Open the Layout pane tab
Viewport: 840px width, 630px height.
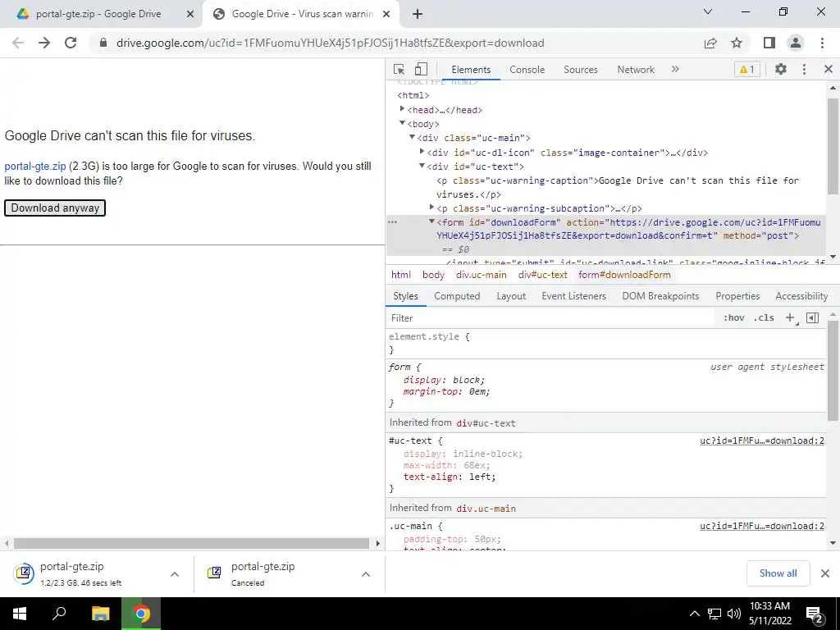(511, 296)
